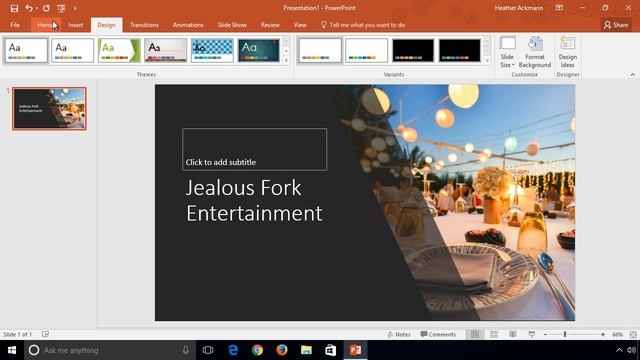Select slide 1 thumbnail in panel
Viewport: 640px width, 360px height.
tap(49, 109)
